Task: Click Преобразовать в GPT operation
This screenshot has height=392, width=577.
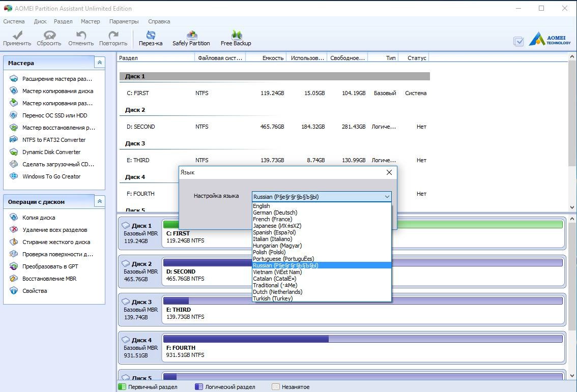Action: pos(50,266)
